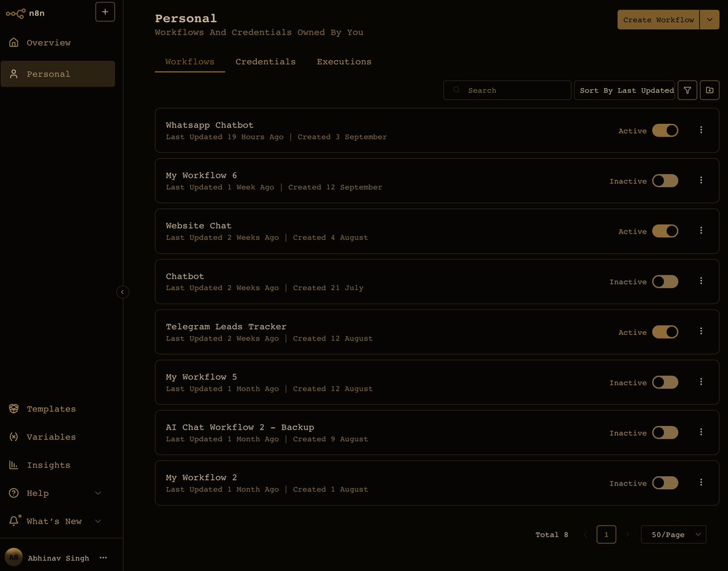Screen dimensions: 728x571
Task: Click the add folder icon
Action: click(710, 90)
